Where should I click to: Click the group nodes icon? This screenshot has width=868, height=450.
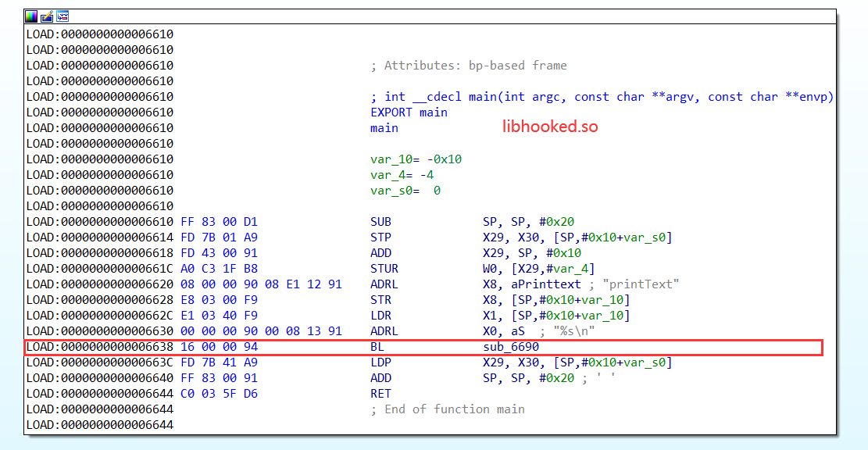pyautogui.click(x=63, y=16)
